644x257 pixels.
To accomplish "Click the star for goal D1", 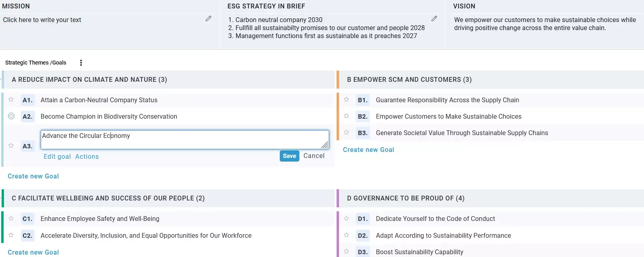I will 347,218.
